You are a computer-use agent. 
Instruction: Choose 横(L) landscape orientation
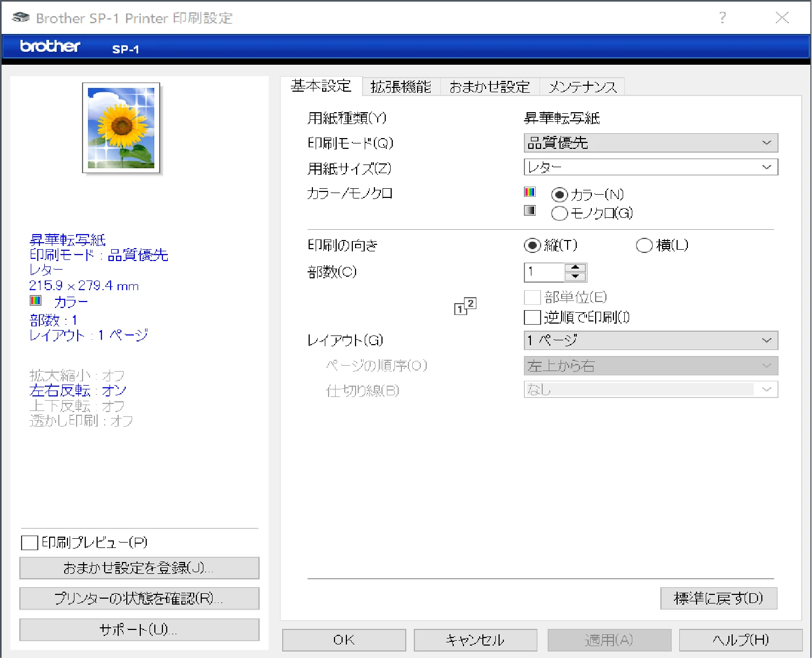click(x=644, y=245)
